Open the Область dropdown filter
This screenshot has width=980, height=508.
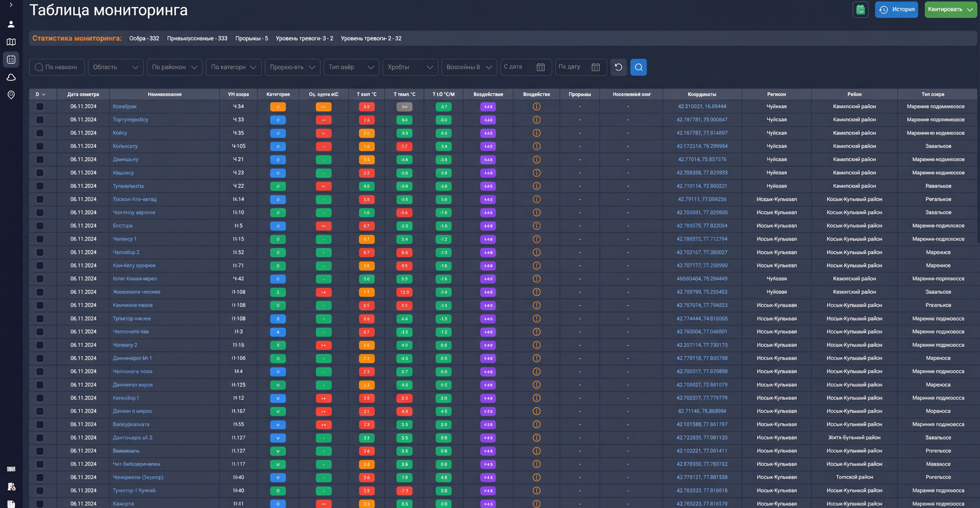[116, 67]
